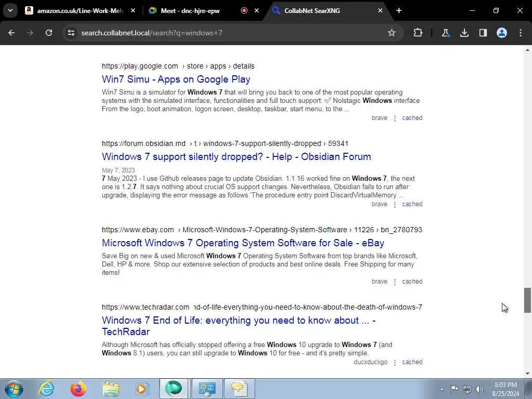Image resolution: width=532 pixels, height=399 pixels.
Task: Launch Internet Explorer from taskbar
Action: [46, 389]
